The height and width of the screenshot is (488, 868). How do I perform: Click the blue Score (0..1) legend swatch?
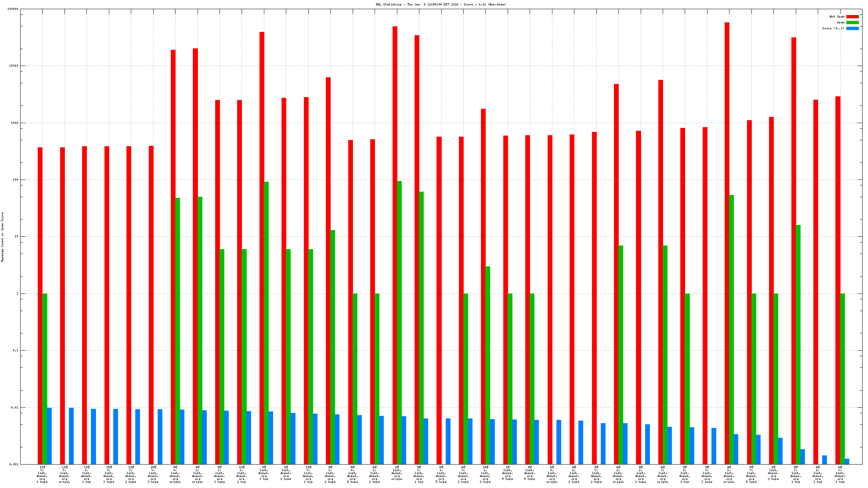(x=852, y=28)
